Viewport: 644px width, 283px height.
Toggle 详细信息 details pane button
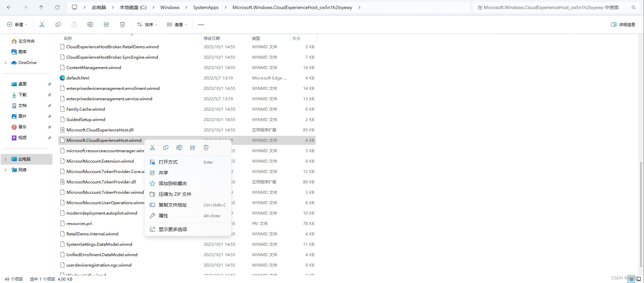[x=623, y=24]
